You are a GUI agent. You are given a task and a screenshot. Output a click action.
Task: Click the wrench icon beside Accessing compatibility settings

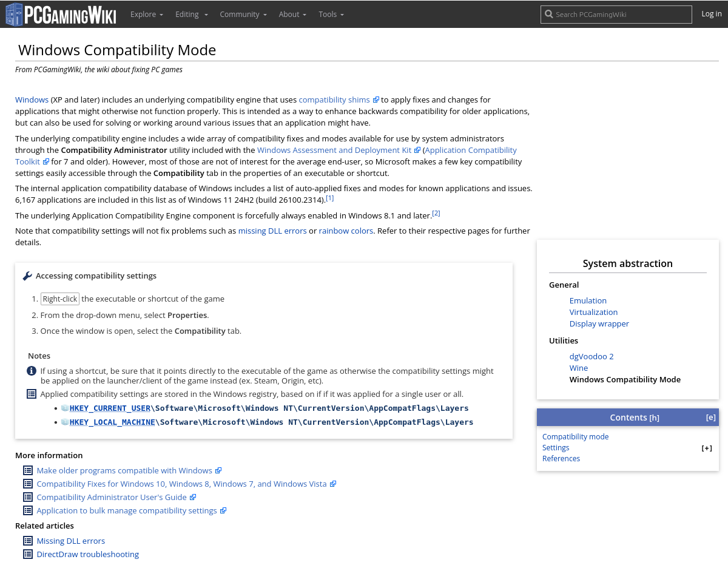click(x=27, y=276)
